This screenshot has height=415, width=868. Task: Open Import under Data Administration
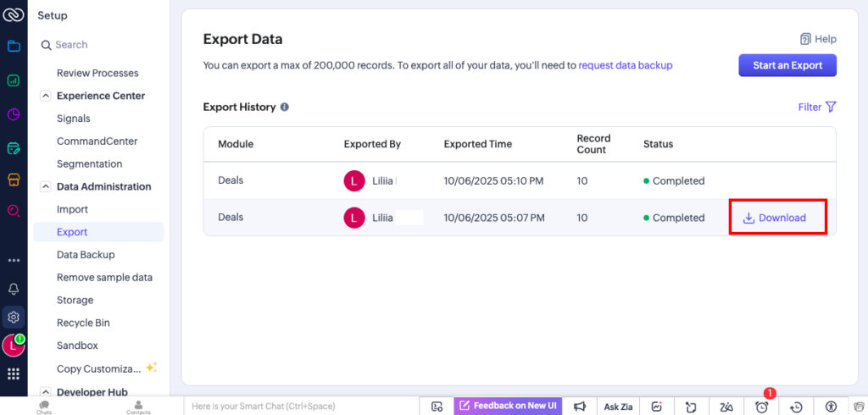pos(73,209)
